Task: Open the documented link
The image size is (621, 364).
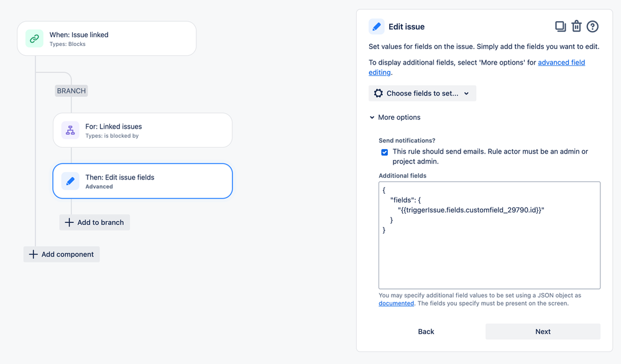Action: pyautogui.click(x=396, y=304)
